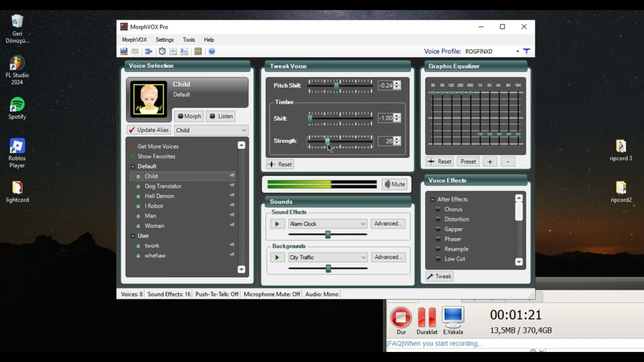Open the Tools menu

(189, 40)
